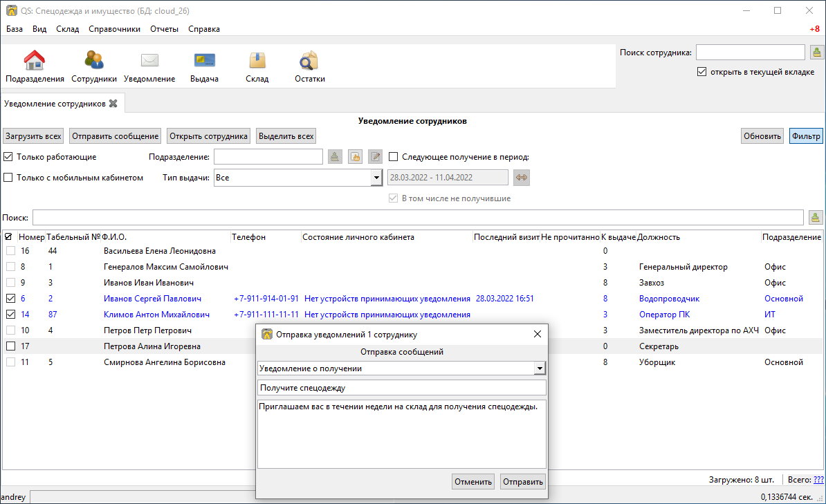Click the Выделить всех button
This screenshot has width=826, height=504.
point(286,136)
